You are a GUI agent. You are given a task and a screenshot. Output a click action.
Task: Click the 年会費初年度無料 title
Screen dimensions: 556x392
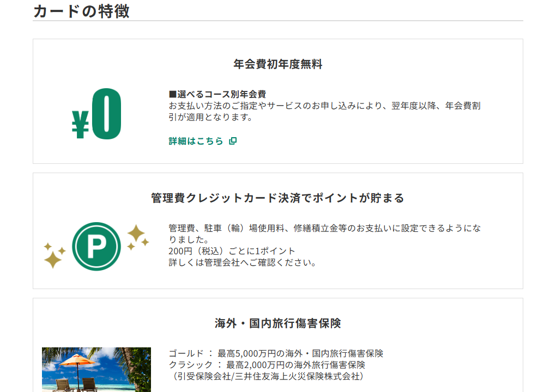coord(277,64)
